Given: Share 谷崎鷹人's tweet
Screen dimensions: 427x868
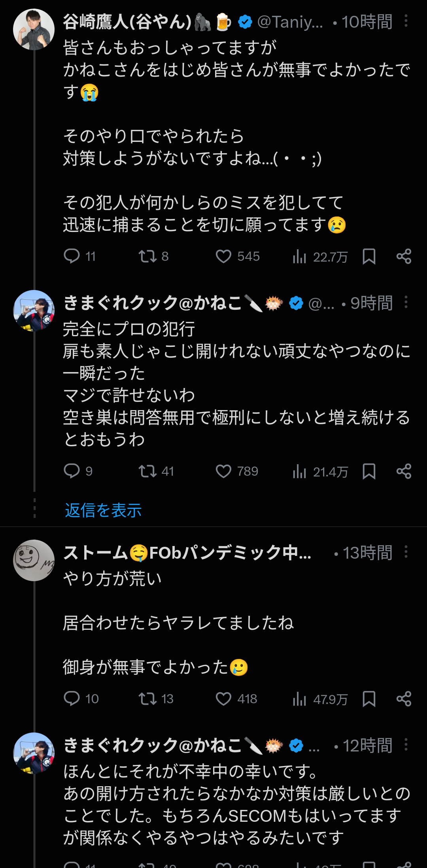Looking at the screenshot, I should [x=404, y=256].
